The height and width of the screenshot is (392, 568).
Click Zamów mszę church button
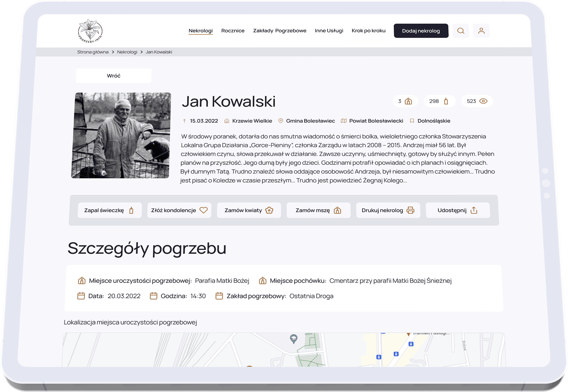click(318, 210)
